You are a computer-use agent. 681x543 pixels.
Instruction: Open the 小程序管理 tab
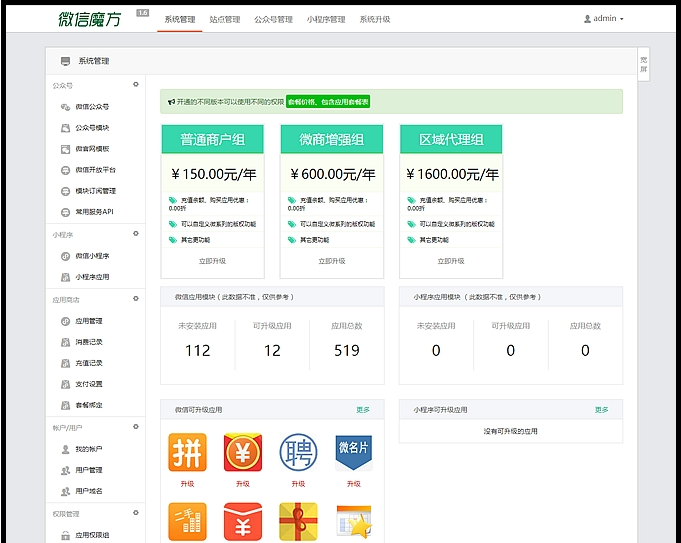326,19
